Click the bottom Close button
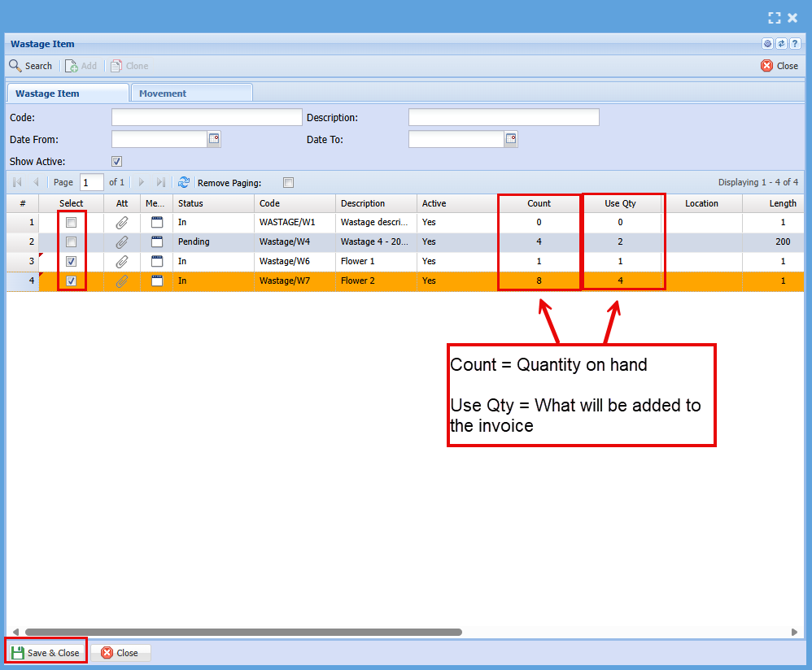 point(120,653)
